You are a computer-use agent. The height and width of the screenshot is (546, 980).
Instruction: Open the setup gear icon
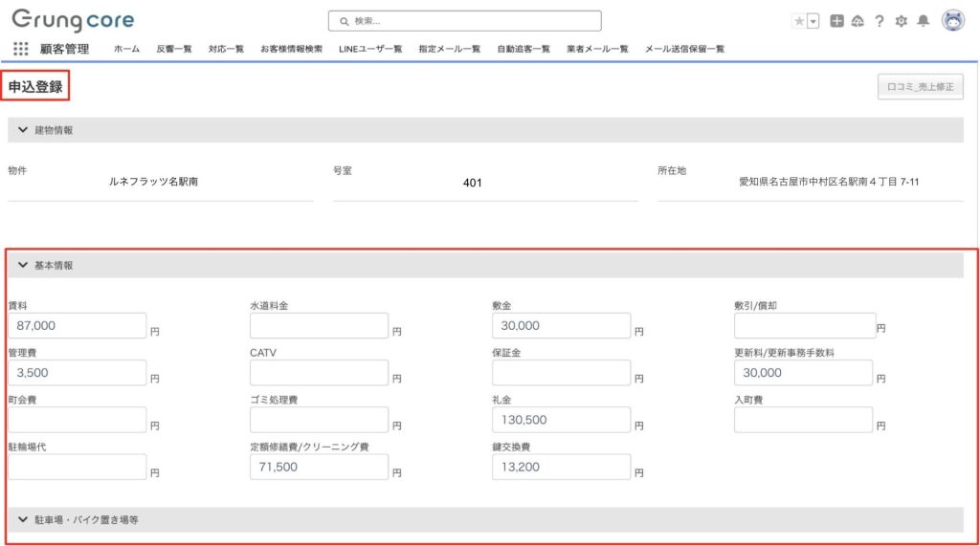(x=901, y=21)
